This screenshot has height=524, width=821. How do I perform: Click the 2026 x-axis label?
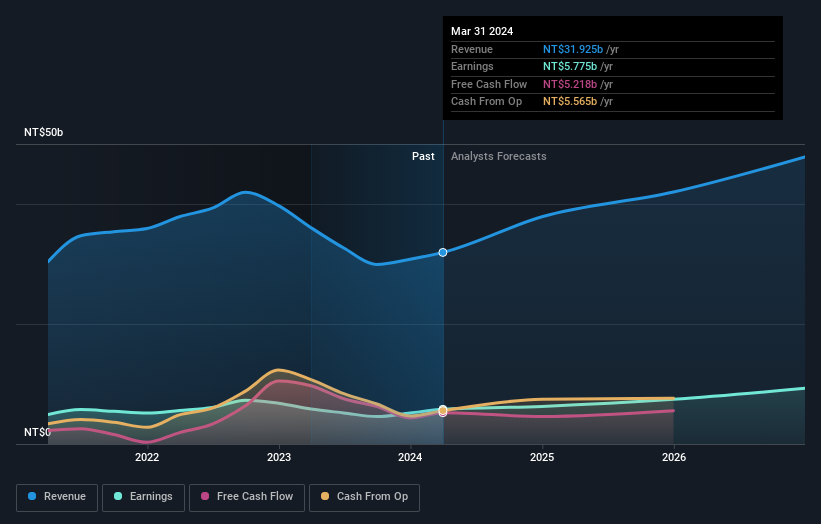(674, 457)
